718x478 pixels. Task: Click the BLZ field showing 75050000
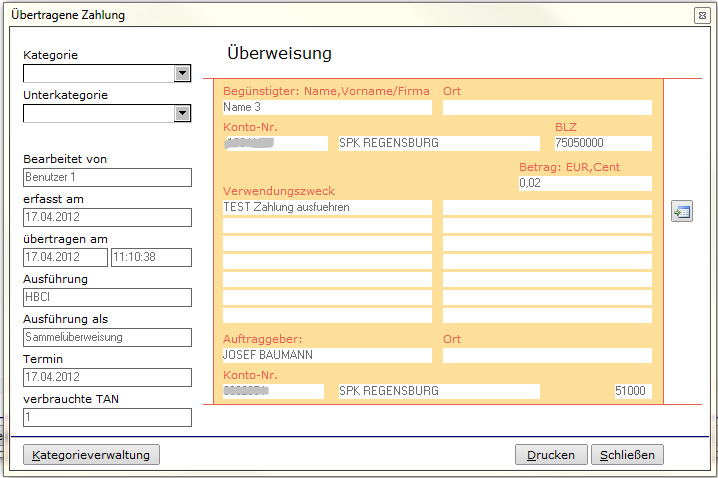pos(603,143)
